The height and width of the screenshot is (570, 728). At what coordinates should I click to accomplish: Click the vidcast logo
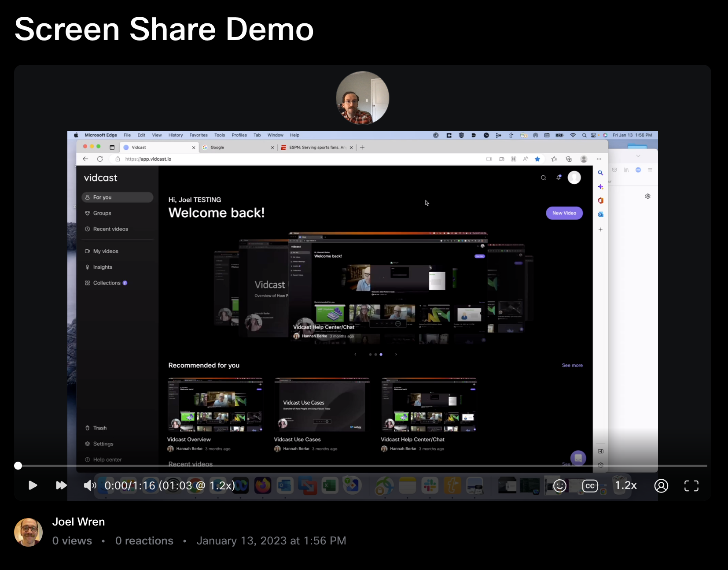coord(101,178)
